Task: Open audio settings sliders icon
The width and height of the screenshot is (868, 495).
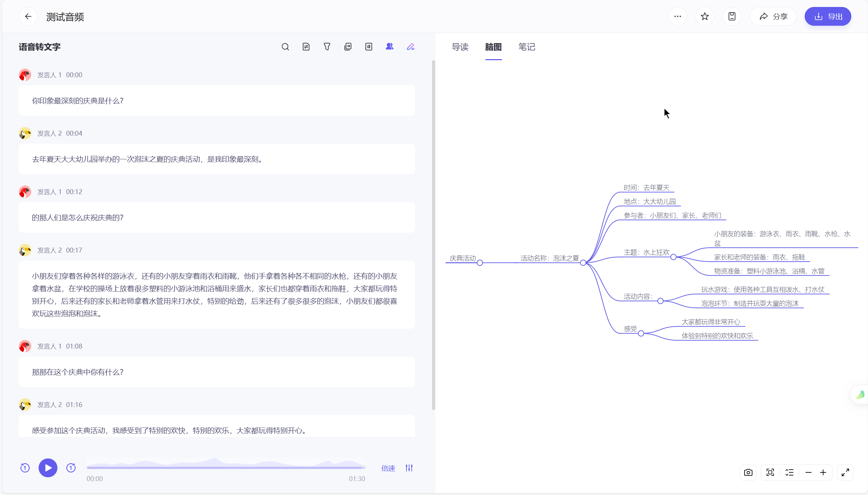Action: [409, 468]
